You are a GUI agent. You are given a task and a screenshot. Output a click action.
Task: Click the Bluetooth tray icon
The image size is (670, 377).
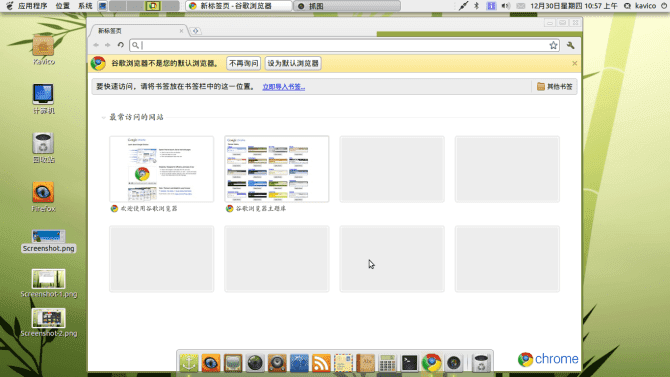(476, 6)
